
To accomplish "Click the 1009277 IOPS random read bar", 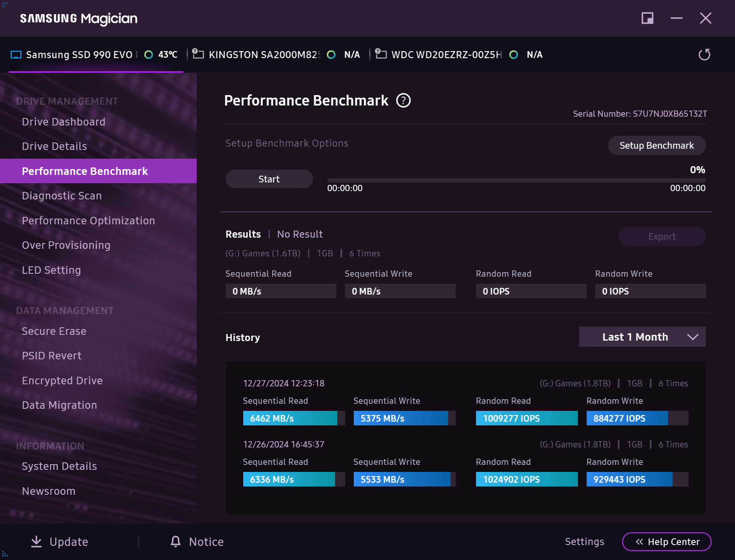I will 527,418.
